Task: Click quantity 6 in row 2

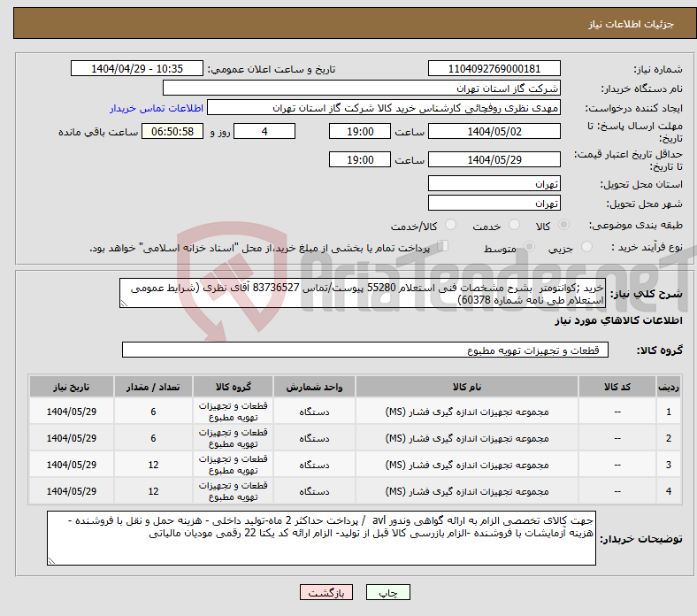Action: pyautogui.click(x=153, y=438)
